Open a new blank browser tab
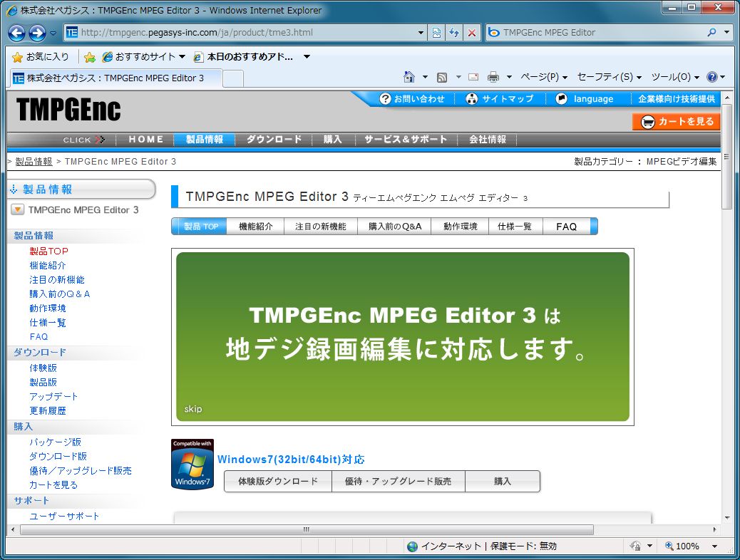This screenshot has width=740, height=560. 232,78
